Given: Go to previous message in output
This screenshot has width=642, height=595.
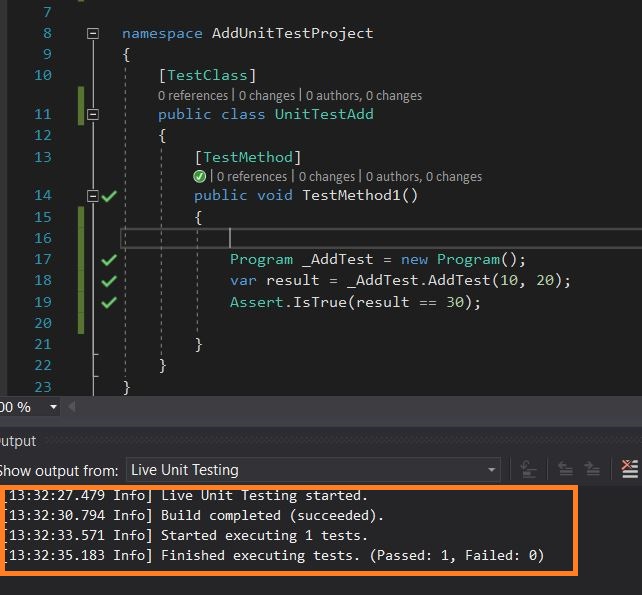Looking at the screenshot, I should [x=565, y=469].
